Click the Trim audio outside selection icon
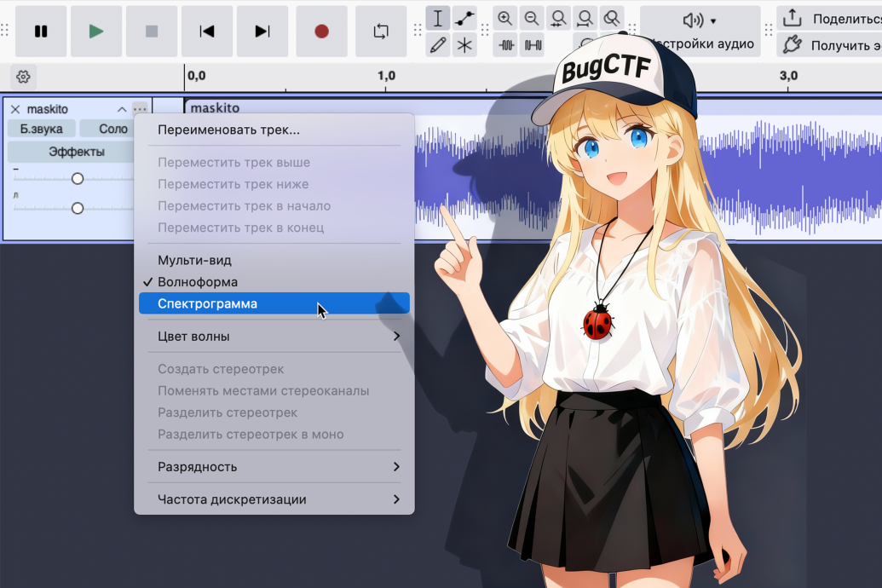 coord(507,45)
